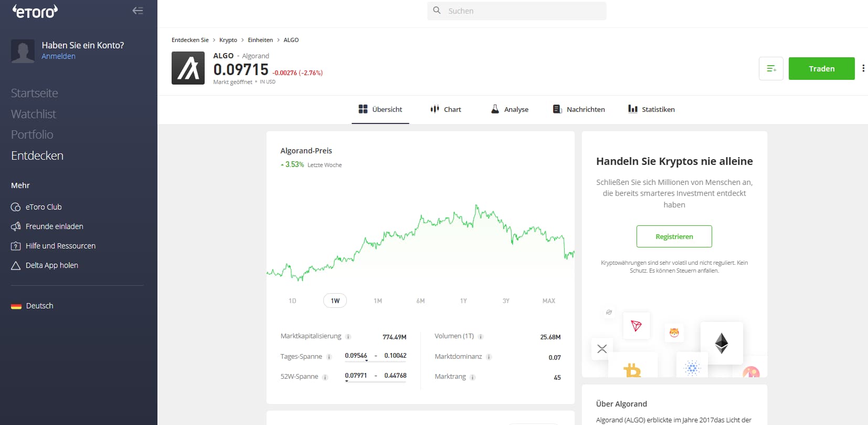Click the XRP crypto icon
The width and height of the screenshot is (868, 425).
click(x=602, y=349)
